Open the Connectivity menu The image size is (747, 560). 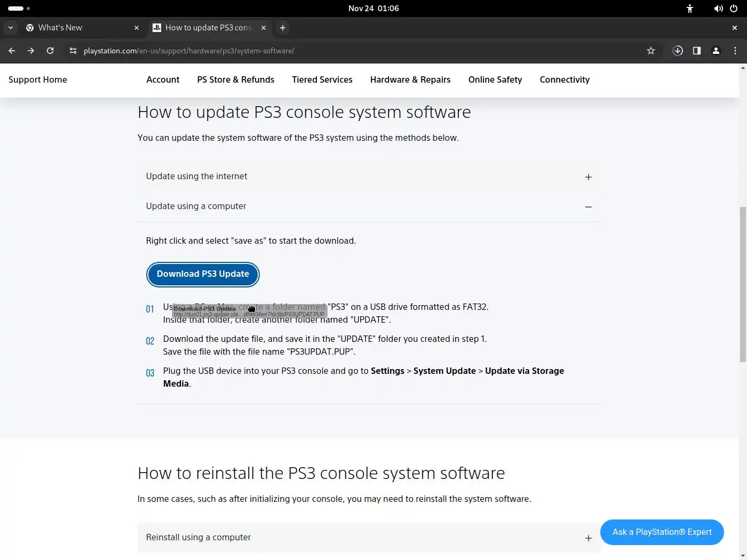point(565,79)
